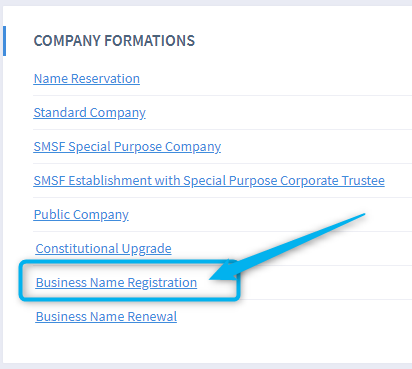412x369 pixels.
Task: Open the Name Reservation link
Action: [x=87, y=79]
